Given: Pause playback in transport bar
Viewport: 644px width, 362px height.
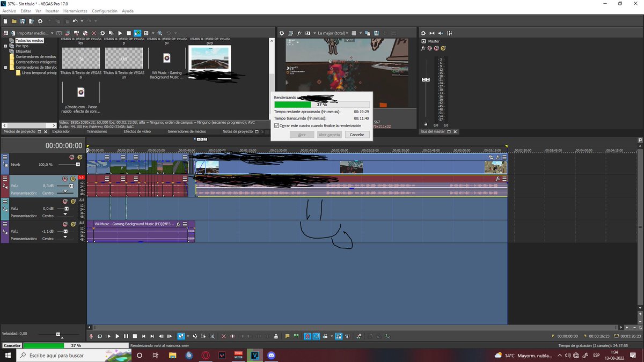Looking at the screenshot, I should (x=126, y=336).
